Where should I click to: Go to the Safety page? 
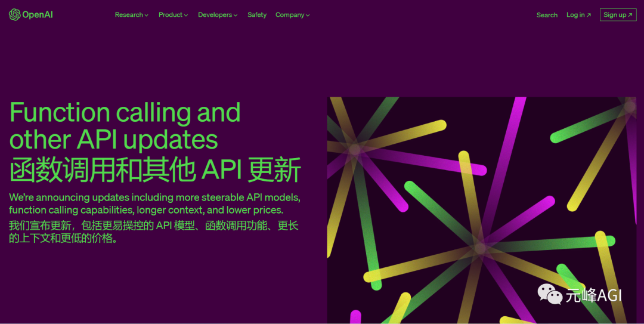coord(257,15)
